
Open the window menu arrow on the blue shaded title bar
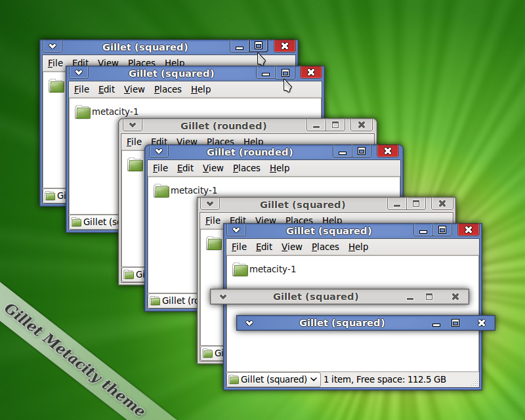click(249, 323)
